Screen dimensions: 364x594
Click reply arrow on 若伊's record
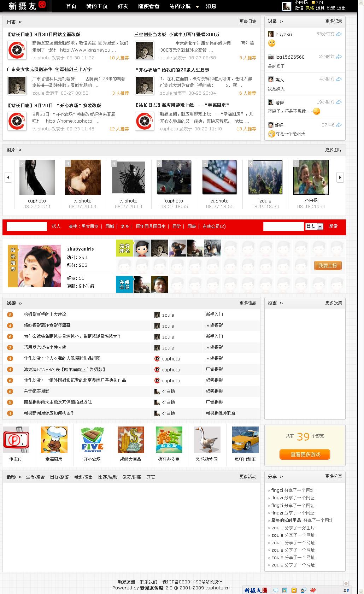pos(339,102)
